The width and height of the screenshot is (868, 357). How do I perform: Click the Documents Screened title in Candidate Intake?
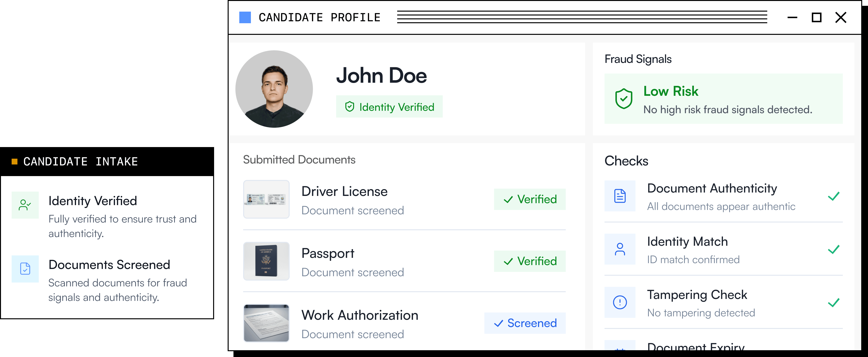point(109,265)
